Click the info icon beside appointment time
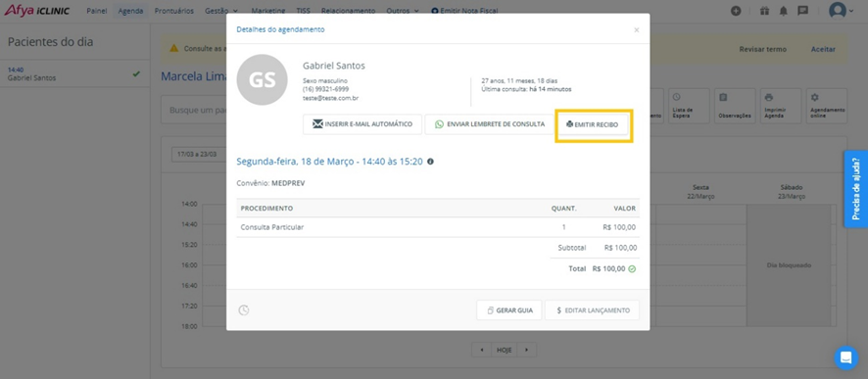The image size is (868, 379). coord(431,162)
